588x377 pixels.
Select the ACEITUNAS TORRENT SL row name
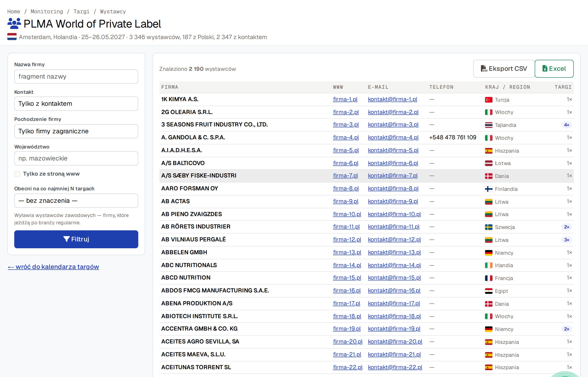[x=196, y=367]
